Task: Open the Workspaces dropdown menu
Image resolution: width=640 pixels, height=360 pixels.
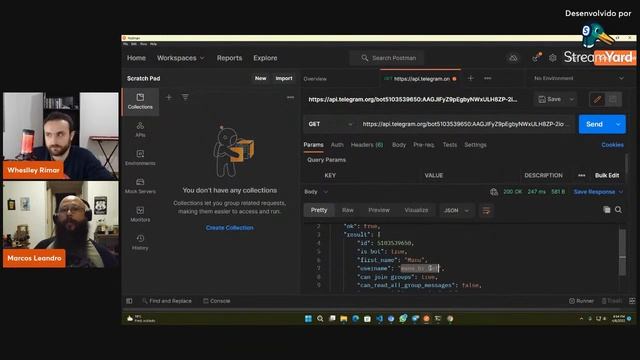Action: [x=180, y=58]
